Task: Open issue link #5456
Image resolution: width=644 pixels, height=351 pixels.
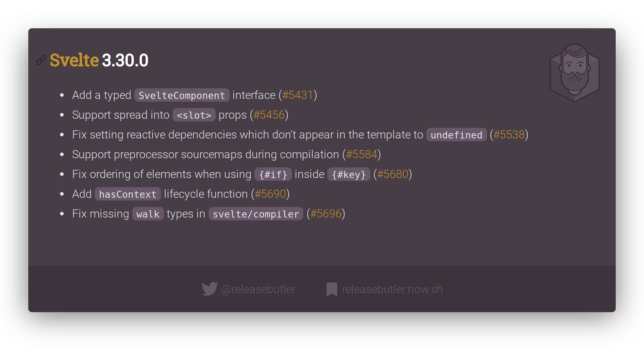Action: click(269, 115)
